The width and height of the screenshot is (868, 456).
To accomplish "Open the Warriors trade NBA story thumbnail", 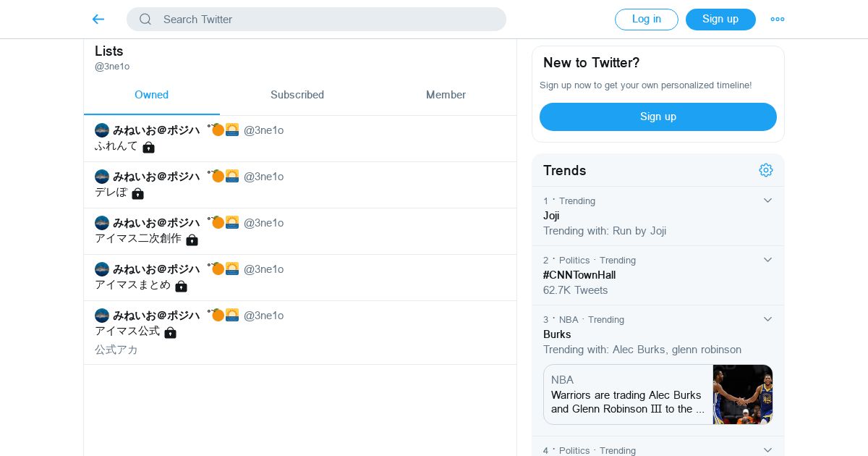I will pos(742,394).
